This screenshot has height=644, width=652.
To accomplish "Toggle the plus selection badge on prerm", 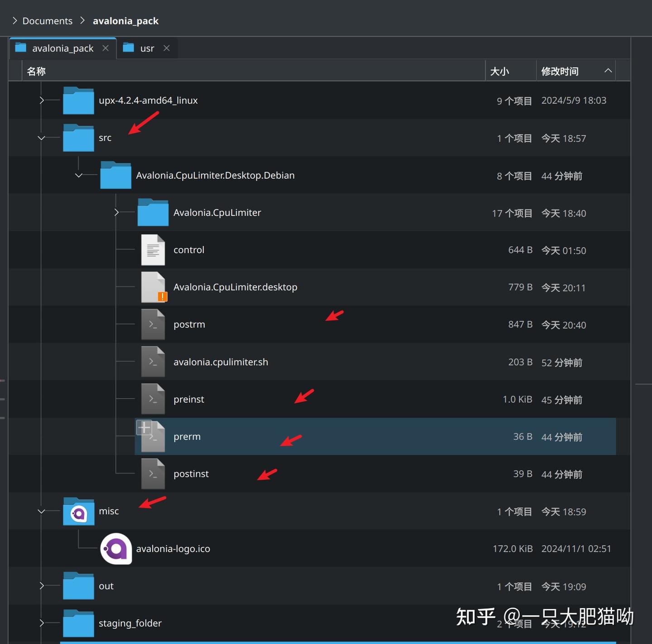I will tap(144, 427).
